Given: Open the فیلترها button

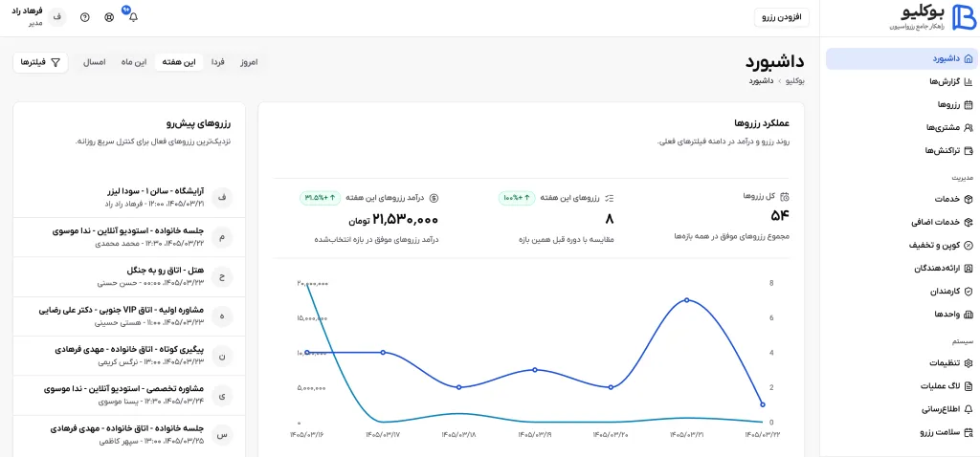Looking at the screenshot, I should point(40,62).
